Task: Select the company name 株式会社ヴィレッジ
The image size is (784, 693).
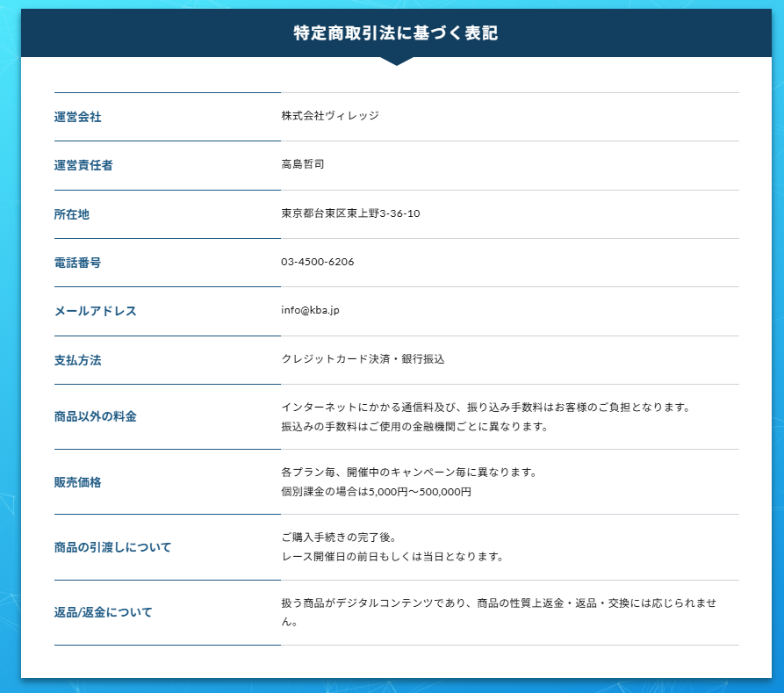Action: point(330,116)
